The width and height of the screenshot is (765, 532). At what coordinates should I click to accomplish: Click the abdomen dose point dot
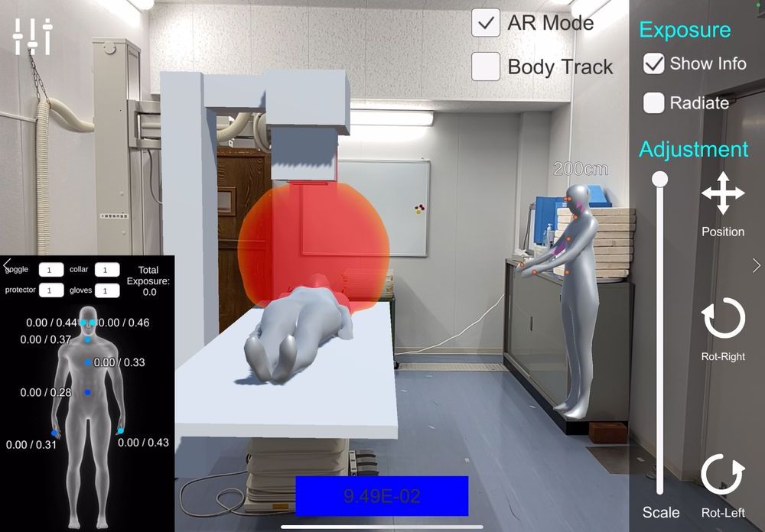click(x=88, y=392)
